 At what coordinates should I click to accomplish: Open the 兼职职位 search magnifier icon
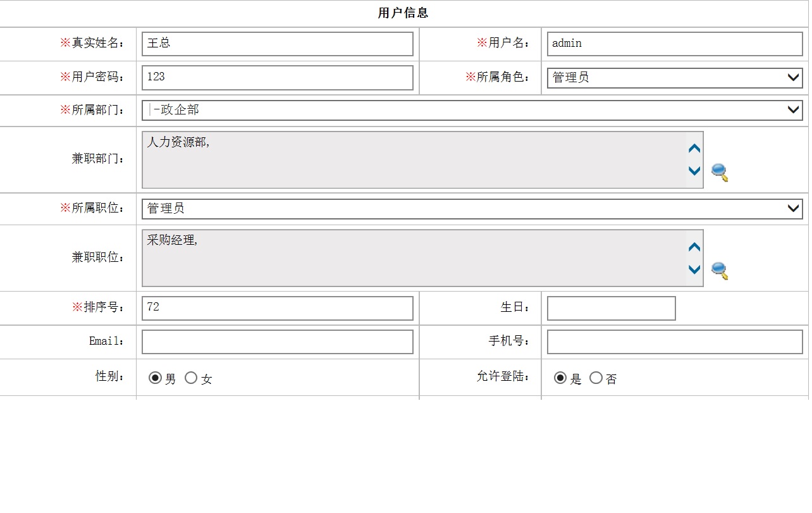tap(720, 271)
